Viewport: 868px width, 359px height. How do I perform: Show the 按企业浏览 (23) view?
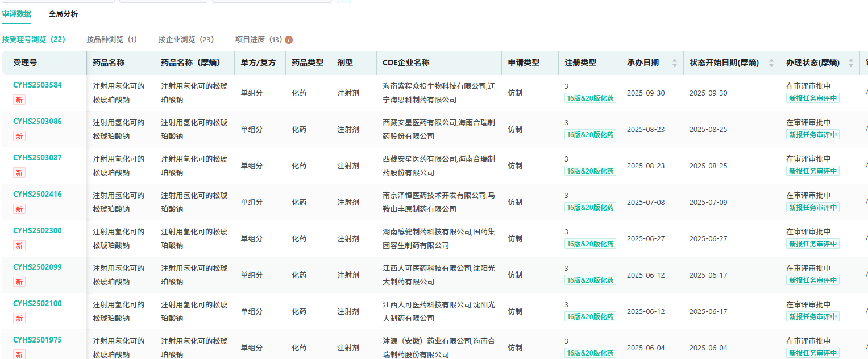(x=186, y=40)
